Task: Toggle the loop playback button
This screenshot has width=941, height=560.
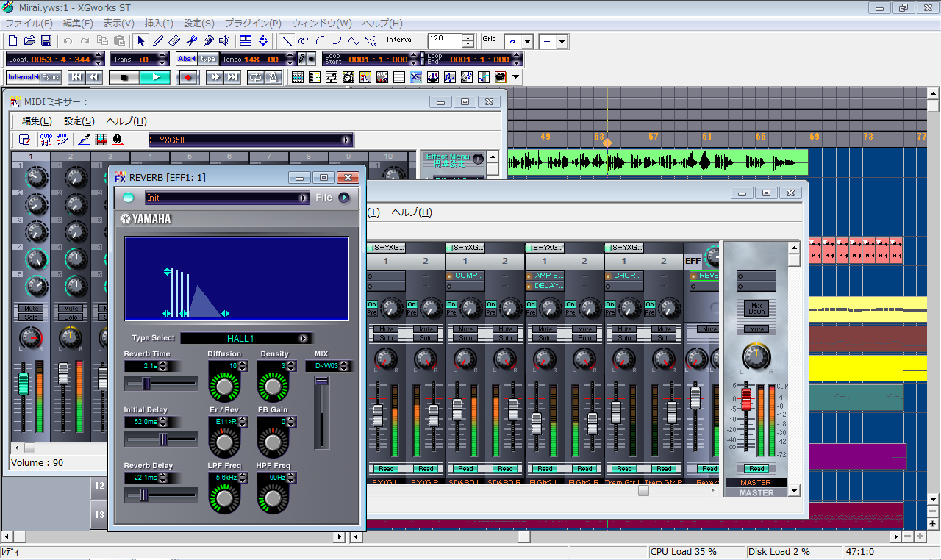Action: pyautogui.click(x=255, y=77)
